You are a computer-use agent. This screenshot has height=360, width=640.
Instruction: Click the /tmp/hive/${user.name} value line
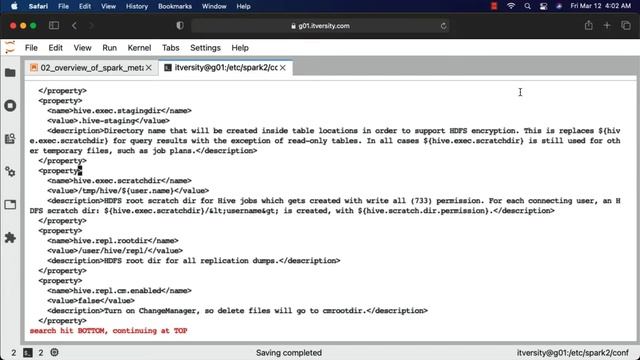click(x=128, y=191)
